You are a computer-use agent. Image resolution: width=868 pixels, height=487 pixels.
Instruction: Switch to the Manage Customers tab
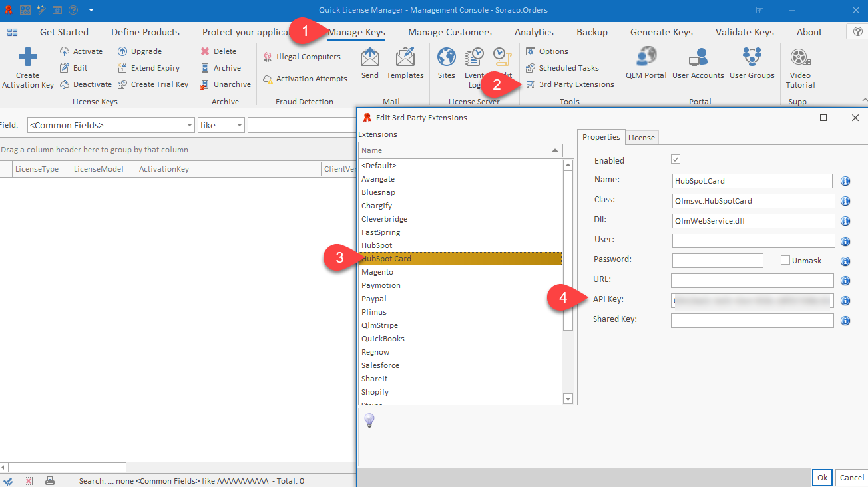(x=450, y=32)
